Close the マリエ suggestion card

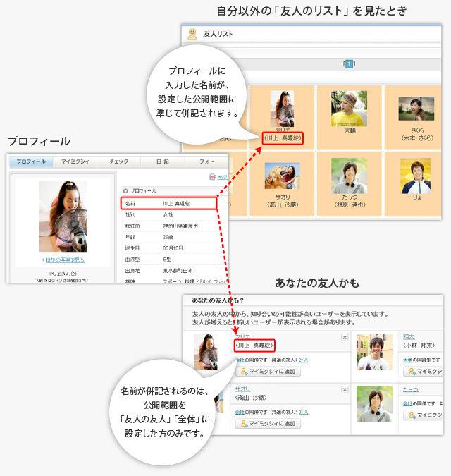click(x=345, y=338)
